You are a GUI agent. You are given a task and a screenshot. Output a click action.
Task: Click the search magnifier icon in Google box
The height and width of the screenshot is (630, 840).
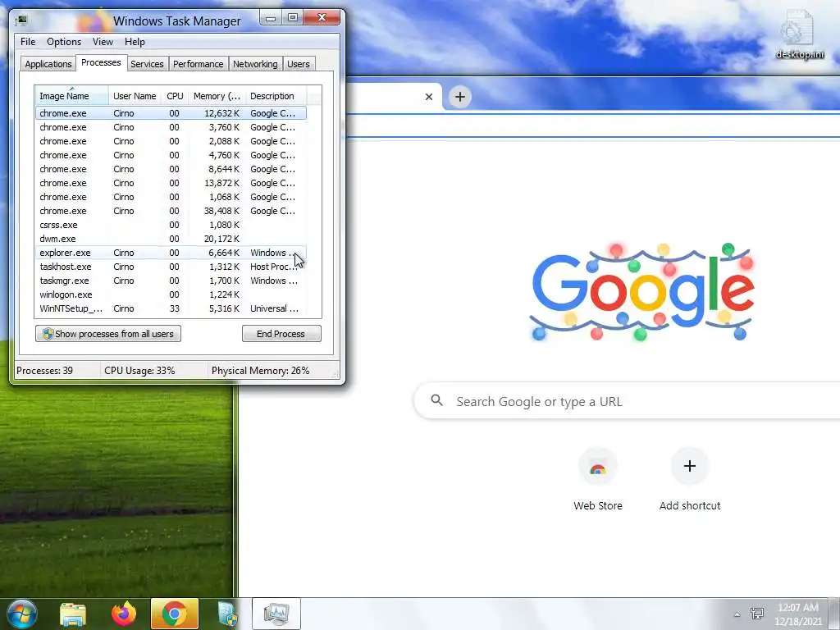click(x=437, y=400)
